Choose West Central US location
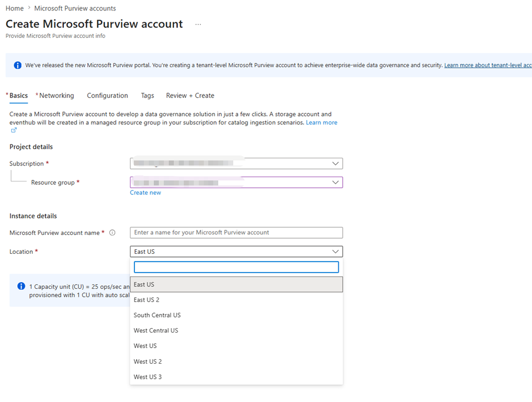This screenshot has height=402, width=532. click(x=236, y=330)
